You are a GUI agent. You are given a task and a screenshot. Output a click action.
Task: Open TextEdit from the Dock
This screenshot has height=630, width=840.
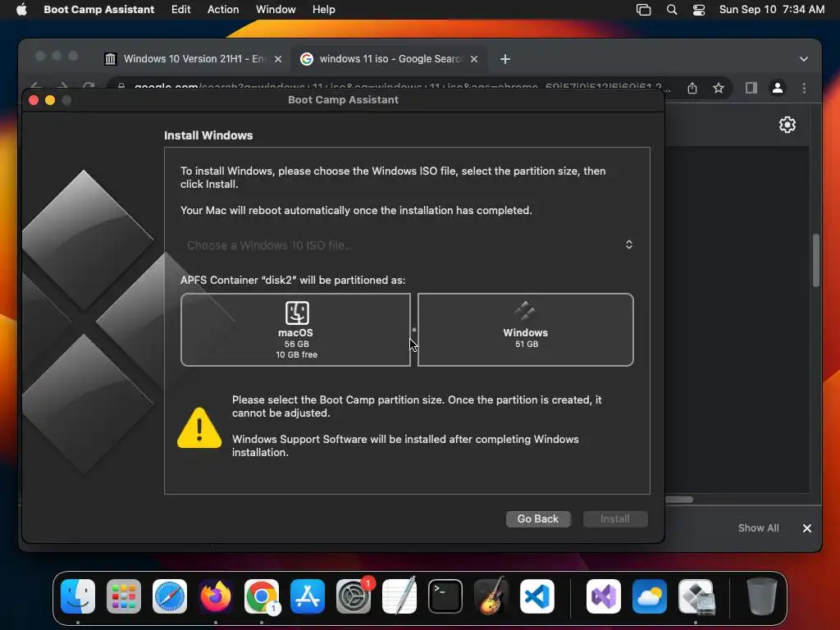(x=399, y=596)
